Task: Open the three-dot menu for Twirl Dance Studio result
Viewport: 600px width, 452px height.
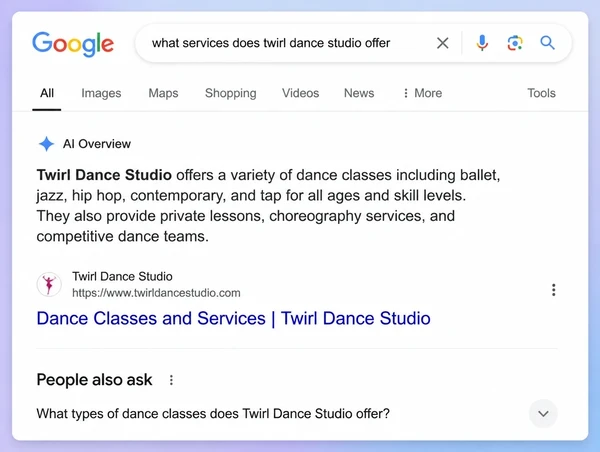Action: [x=553, y=290]
